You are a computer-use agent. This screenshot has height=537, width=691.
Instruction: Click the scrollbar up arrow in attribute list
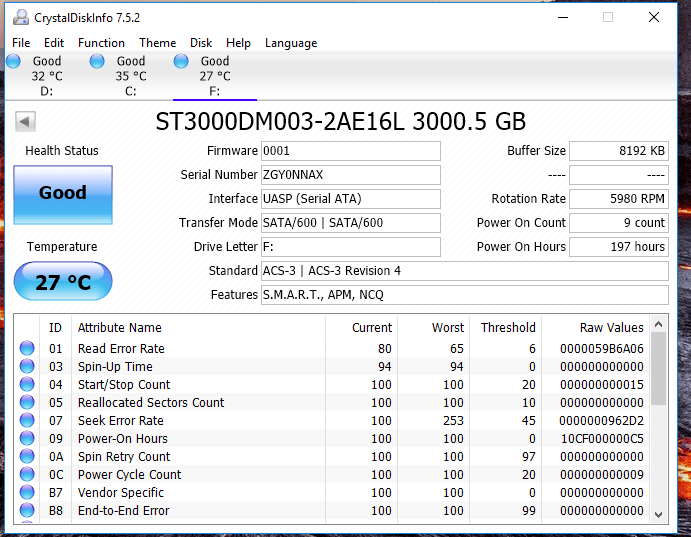(x=658, y=323)
